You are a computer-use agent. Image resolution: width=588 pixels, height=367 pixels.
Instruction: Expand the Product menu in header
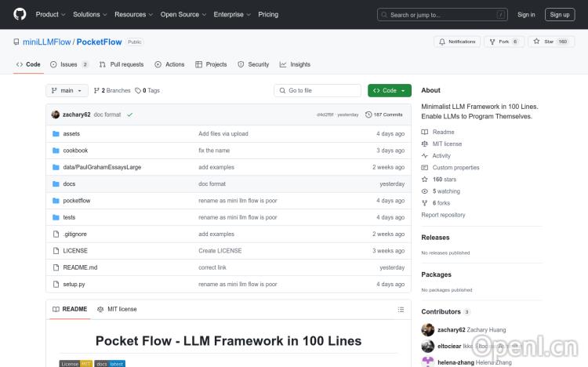50,14
